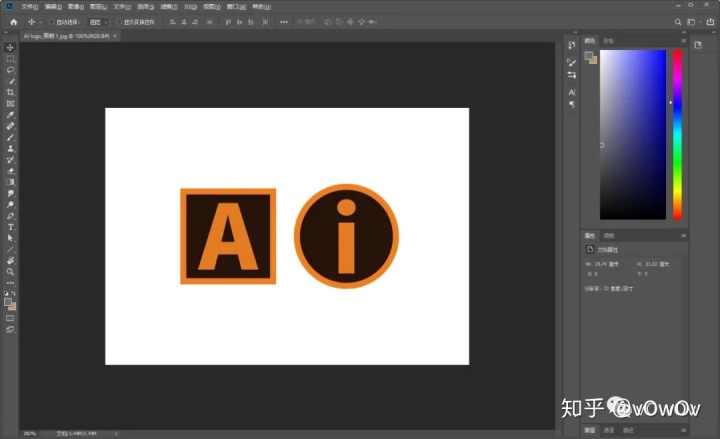Align left edges in options bar
Viewport: 720px width, 439px height.
pyautogui.click(x=173, y=22)
